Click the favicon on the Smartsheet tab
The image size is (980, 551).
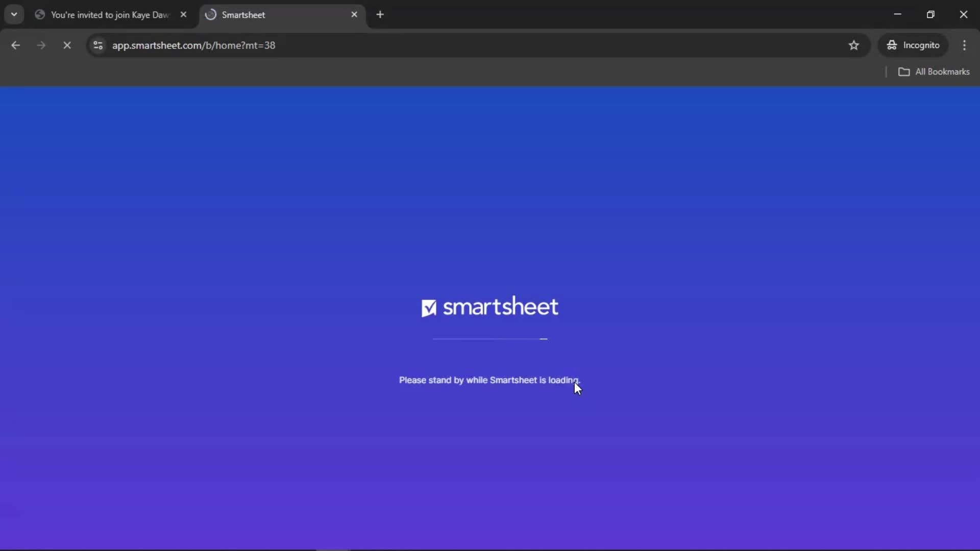pos(211,15)
